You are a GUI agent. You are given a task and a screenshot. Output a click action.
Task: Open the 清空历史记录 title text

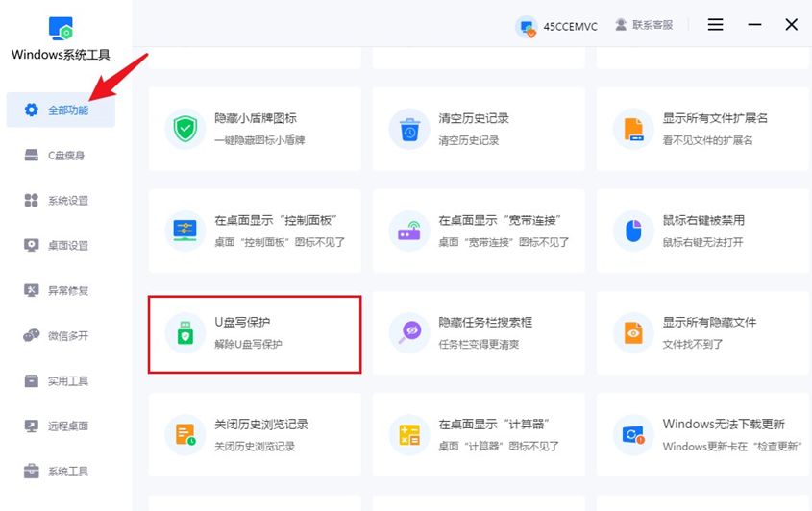click(x=474, y=118)
